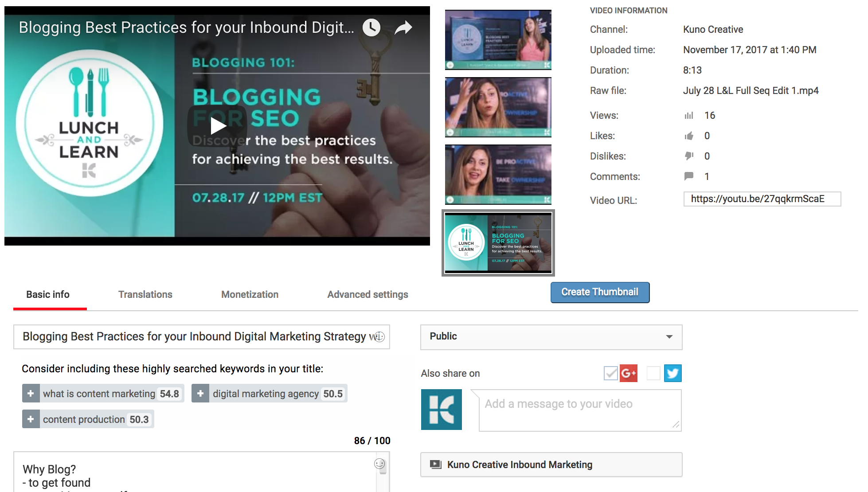Click emoji smiley in description box
Screen dimensions: 868x492
click(379, 464)
